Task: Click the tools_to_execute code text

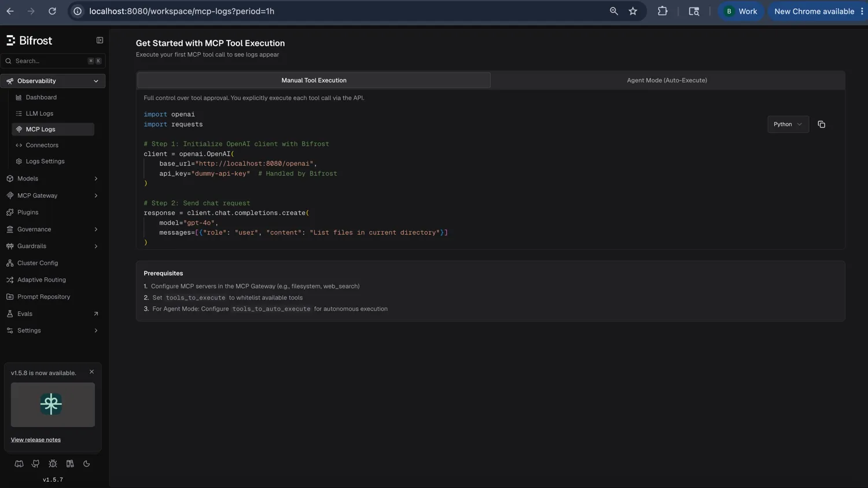Action: tap(196, 298)
